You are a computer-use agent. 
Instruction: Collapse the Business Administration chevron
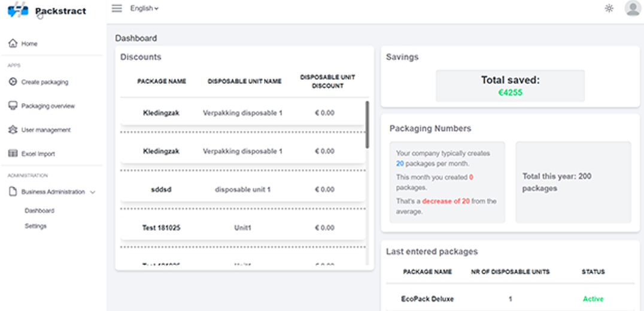(x=93, y=192)
